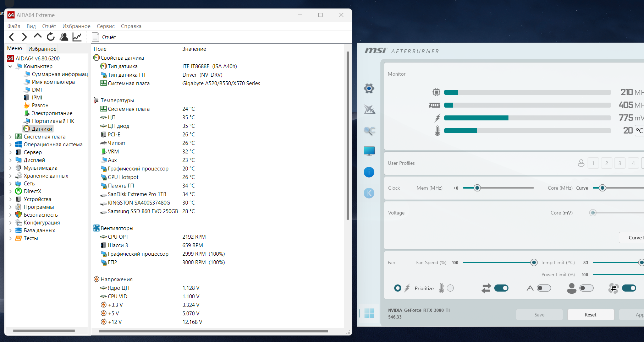Select user profile slot 3

(x=620, y=163)
